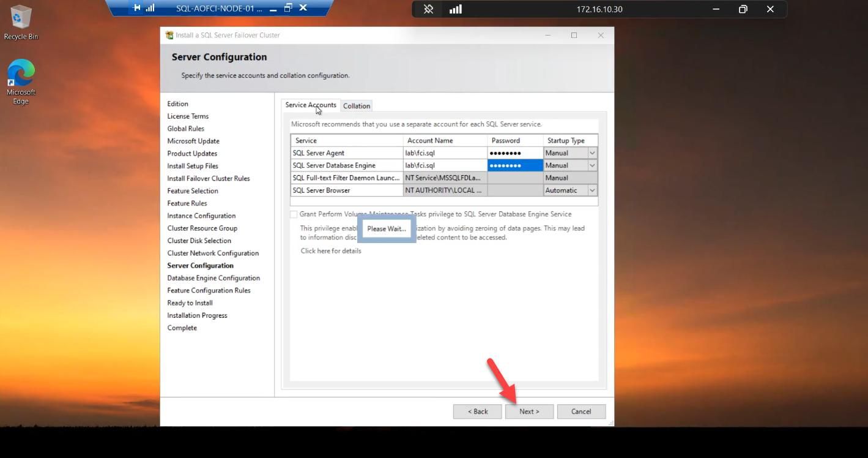Image resolution: width=868 pixels, height=458 pixels.
Task: Select Cluster Disk Selection step
Action: click(199, 241)
